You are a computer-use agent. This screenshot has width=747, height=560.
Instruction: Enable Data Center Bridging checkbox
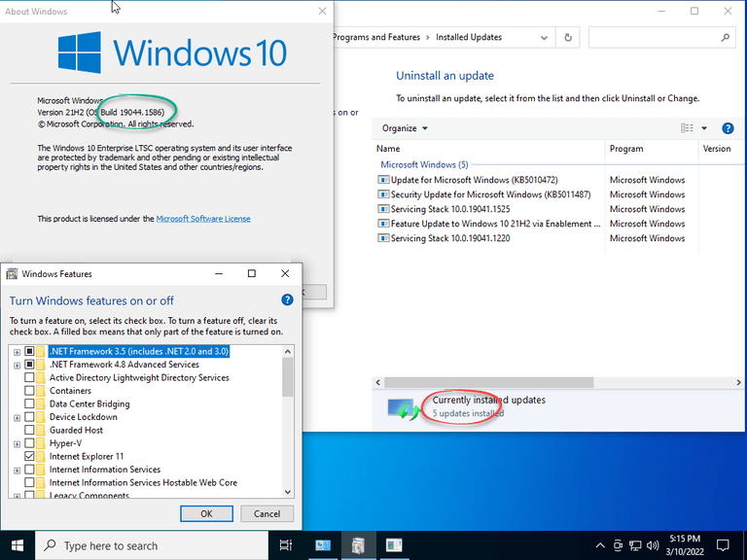pos(29,403)
